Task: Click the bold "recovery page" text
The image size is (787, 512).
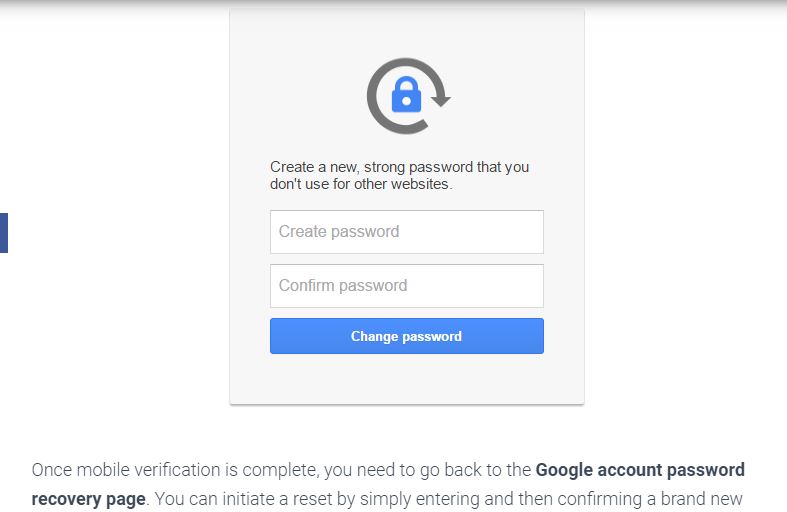Action: tap(89, 498)
